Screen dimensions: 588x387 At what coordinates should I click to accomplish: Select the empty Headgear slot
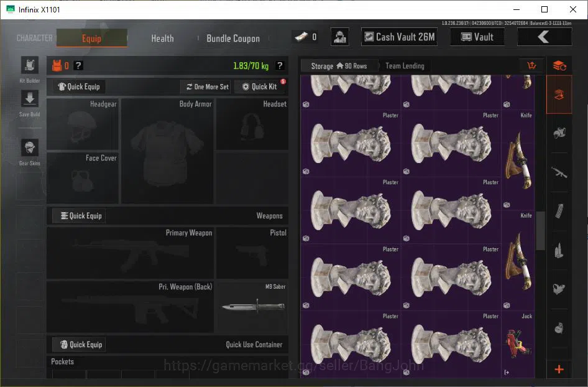[83, 124]
